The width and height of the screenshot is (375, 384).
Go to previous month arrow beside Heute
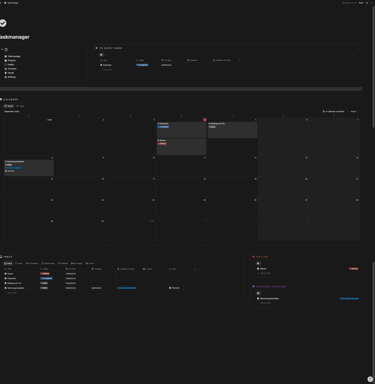click(348, 111)
